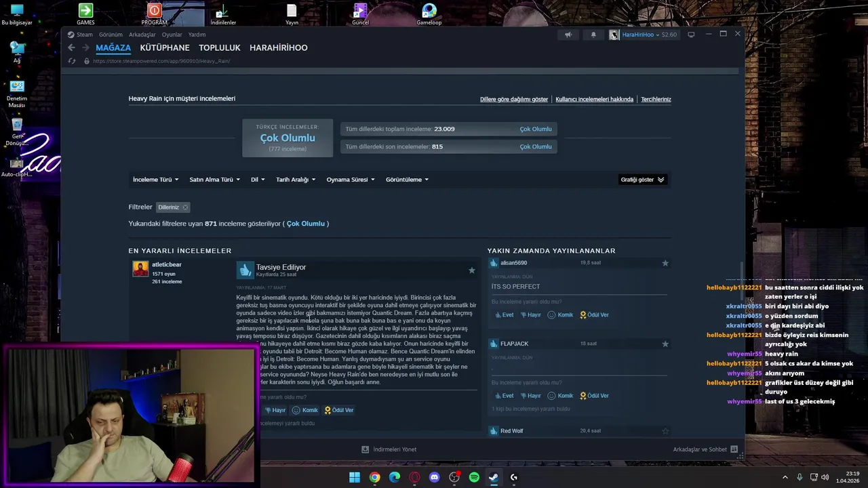The height and width of the screenshot is (488, 868).
Task: Click thumbs-up icon beside Tavsiye Ediliyor
Action: [x=245, y=270]
